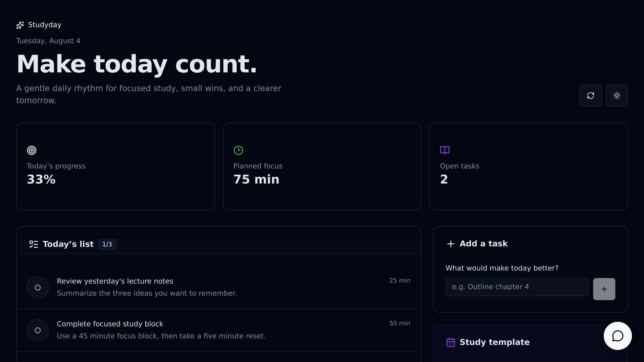Click the note about 45 minute focus block
The width and height of the screenshot is (644, 362).
[161, 336]
